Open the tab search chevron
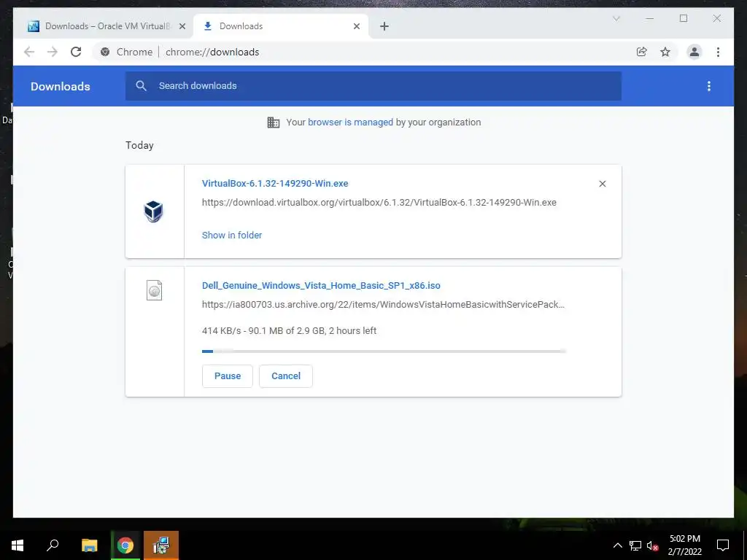The image size is (747, 560). 616,18
